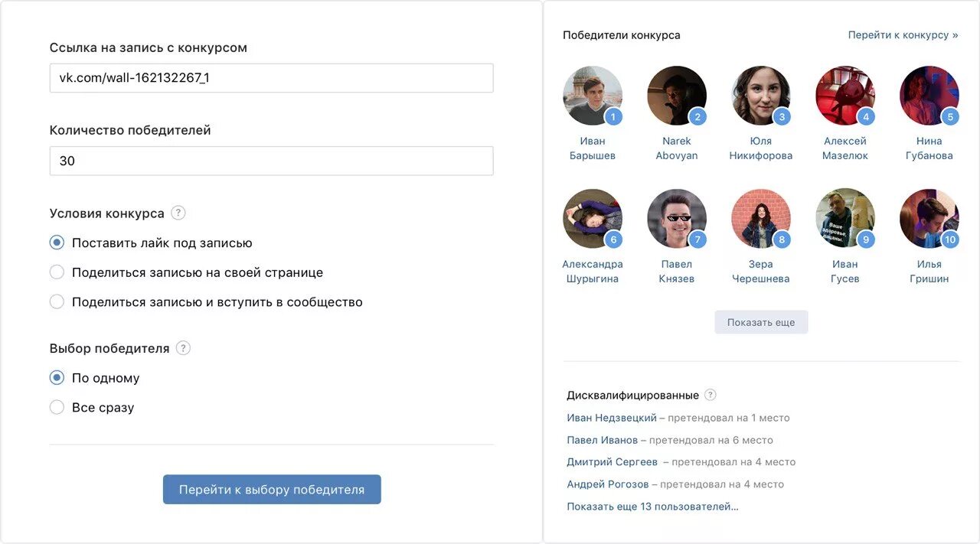Open Narek Abovyan's avatar
980x544 pixels.
[x=676, y=96]
